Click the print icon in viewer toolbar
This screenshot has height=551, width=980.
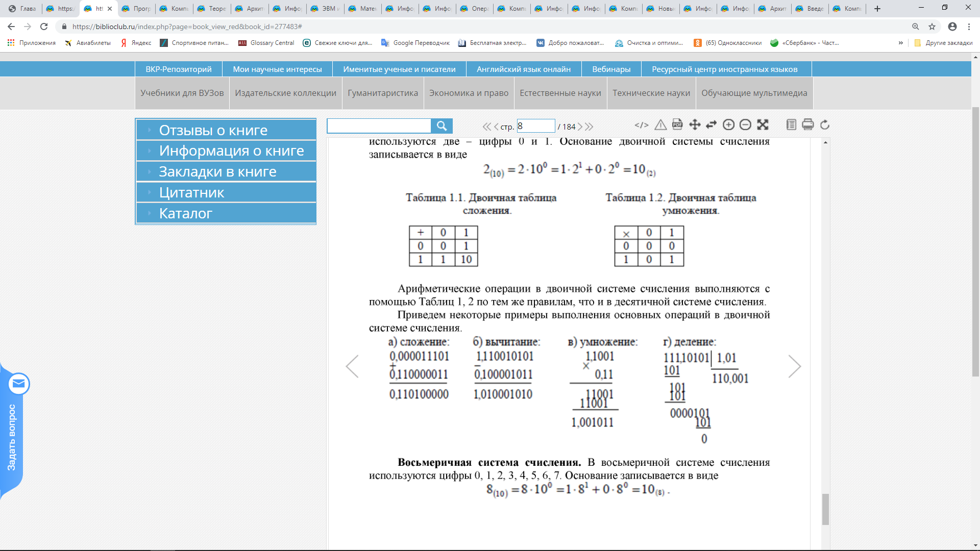point(807,124)
